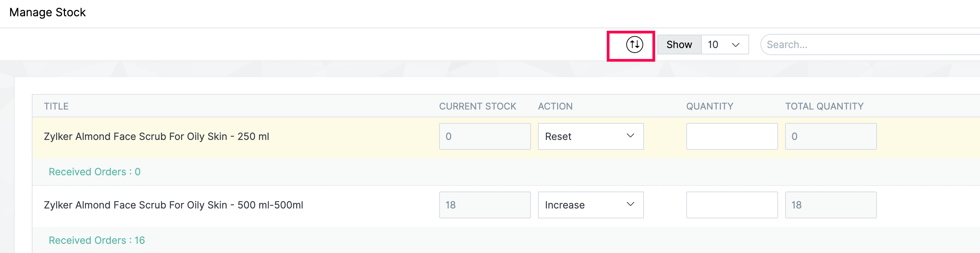Click Total Quantity field showing 0
Viewport: 980px width, 253px height.
pos(830,136)
